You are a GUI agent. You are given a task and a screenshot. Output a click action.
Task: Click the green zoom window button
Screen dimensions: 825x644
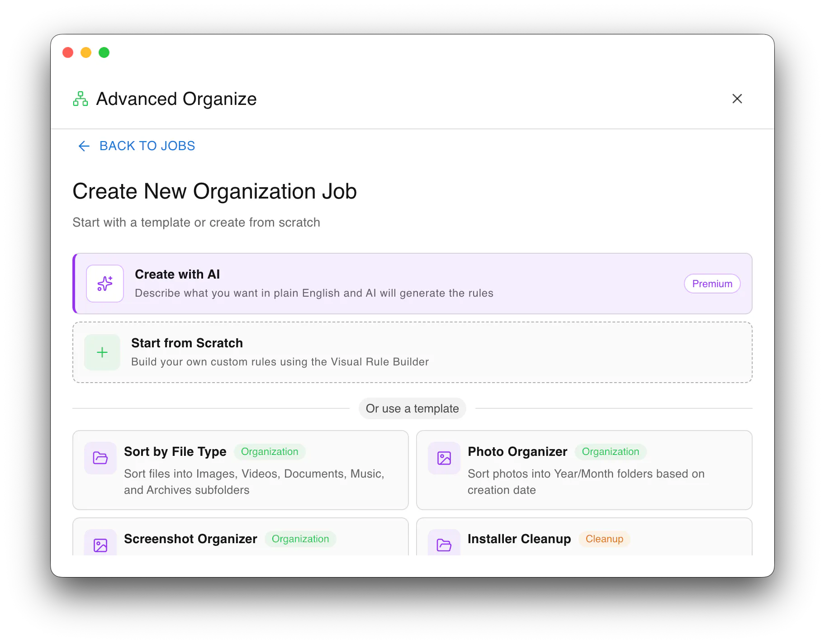point(104,52)
